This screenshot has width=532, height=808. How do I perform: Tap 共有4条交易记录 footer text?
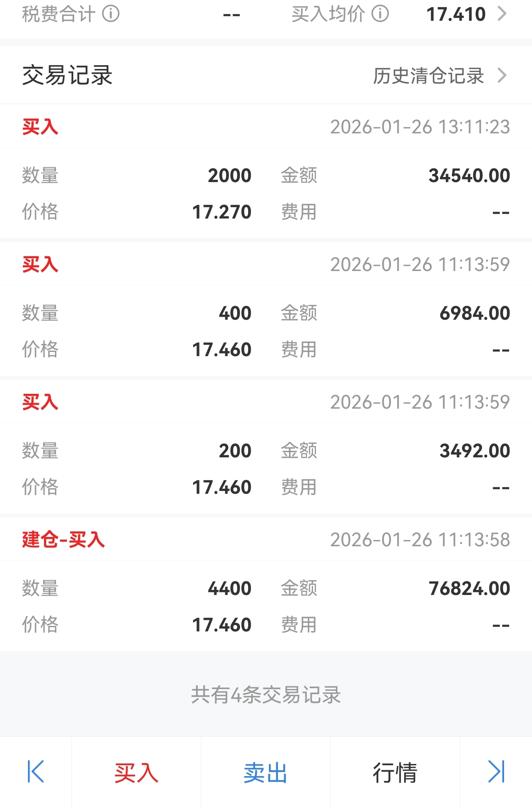[x=266, y=695]
